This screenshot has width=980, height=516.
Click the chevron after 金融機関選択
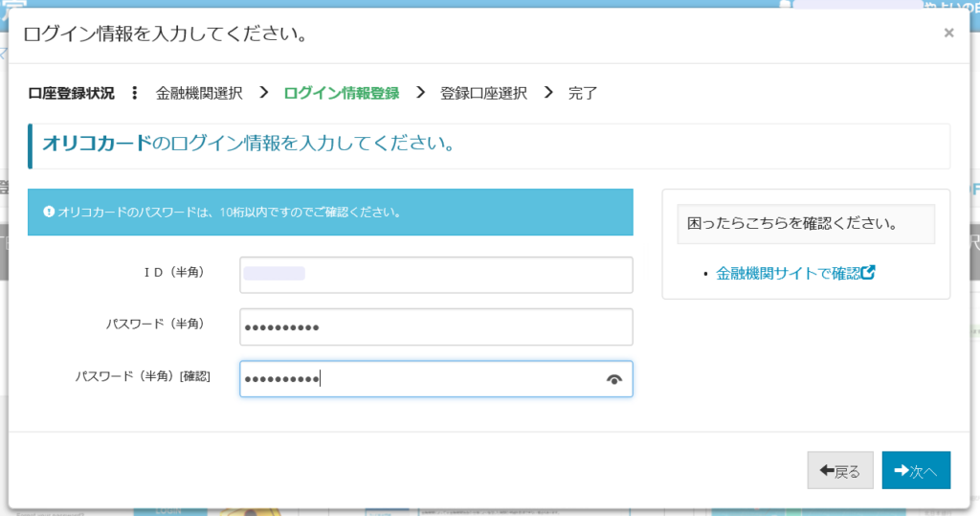point(264,93)
